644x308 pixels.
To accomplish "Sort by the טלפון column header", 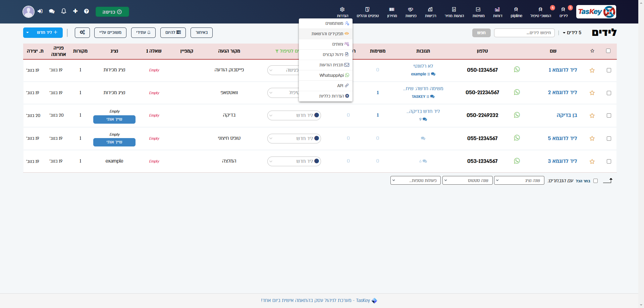I will click(482, 51).
